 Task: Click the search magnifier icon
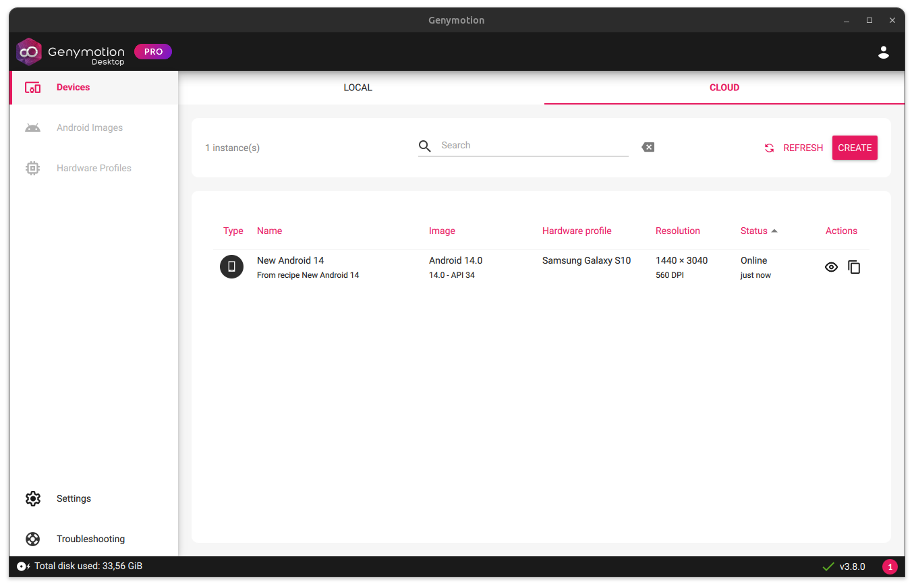424,146
